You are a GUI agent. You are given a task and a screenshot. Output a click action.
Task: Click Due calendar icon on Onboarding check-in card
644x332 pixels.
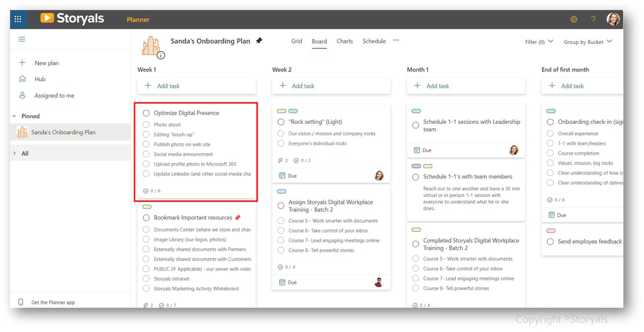[551, 215]
